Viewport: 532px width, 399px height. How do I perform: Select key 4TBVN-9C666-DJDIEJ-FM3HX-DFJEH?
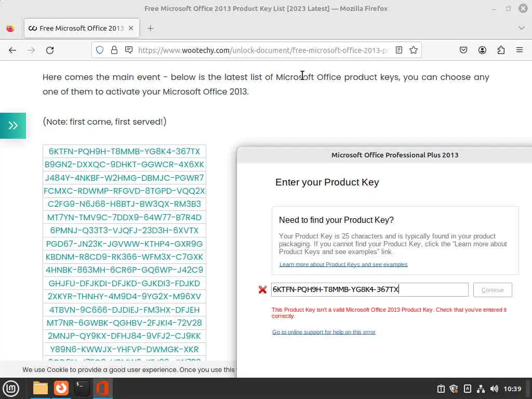pos(124,310)
